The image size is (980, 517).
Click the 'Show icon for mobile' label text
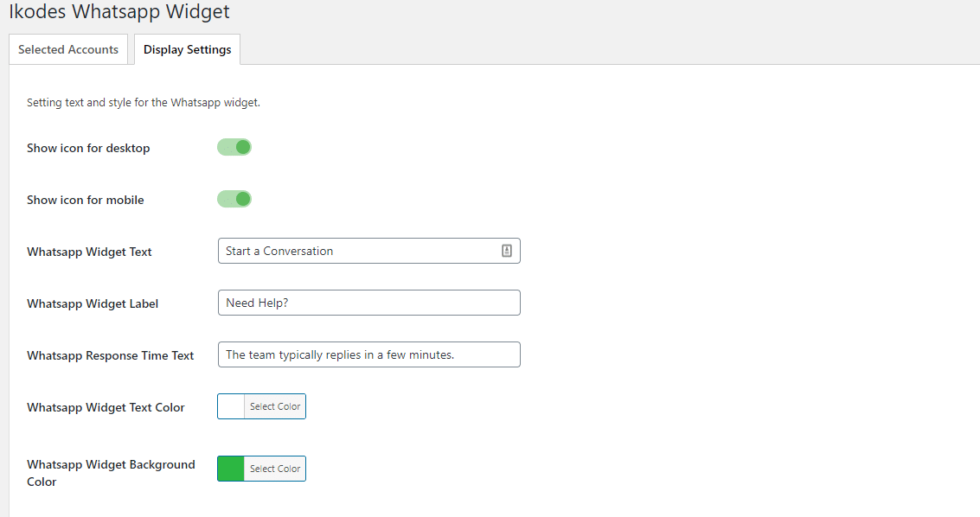click(86, 200)
